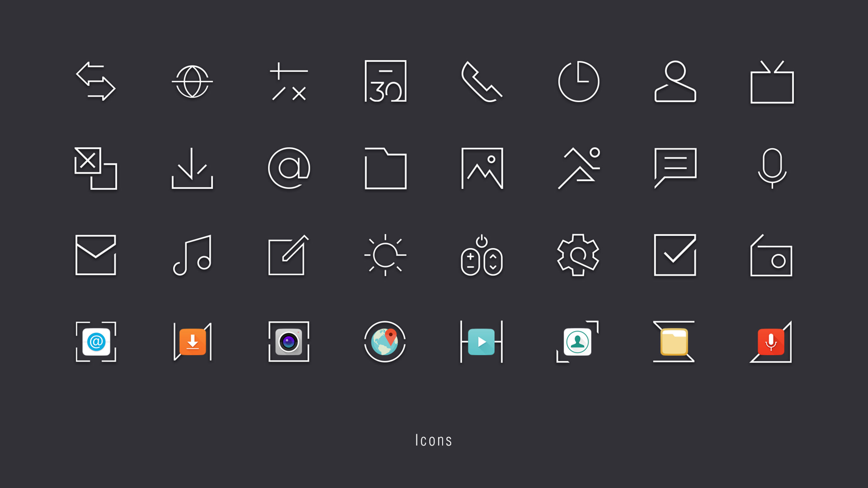Open the mail envelope icon
The image size is (868, 488).
[x=96, y=255]
